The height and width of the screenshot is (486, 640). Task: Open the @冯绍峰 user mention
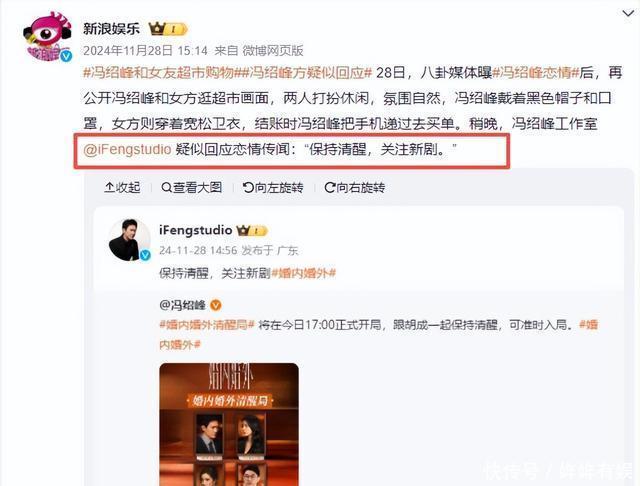click(182, 305)
